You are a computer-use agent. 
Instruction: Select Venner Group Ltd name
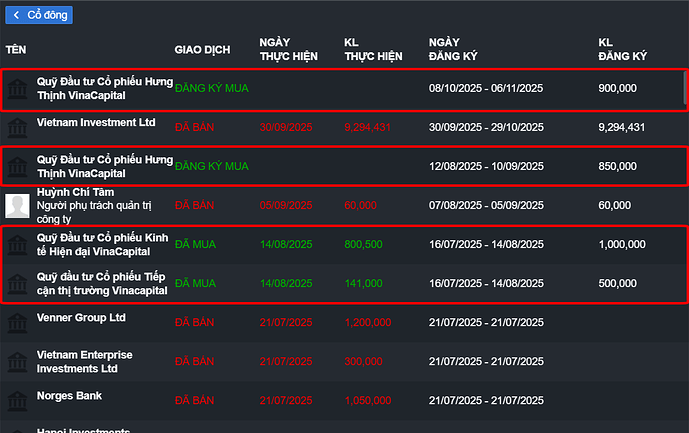pos(81,317)
